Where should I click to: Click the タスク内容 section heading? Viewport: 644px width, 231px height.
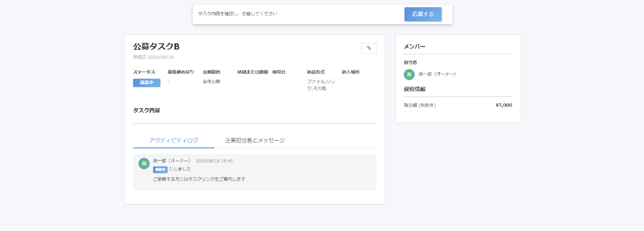tap(146, 111)
